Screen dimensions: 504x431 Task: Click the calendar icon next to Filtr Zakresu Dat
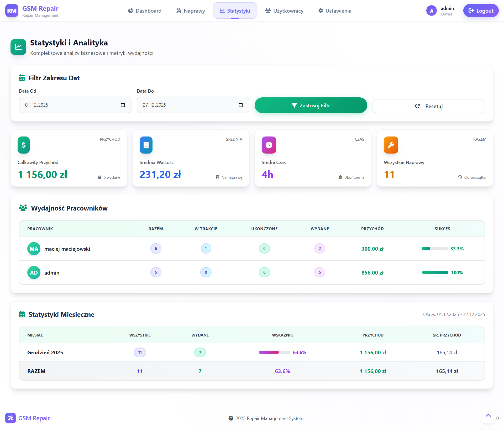click(x=22, y=78)
